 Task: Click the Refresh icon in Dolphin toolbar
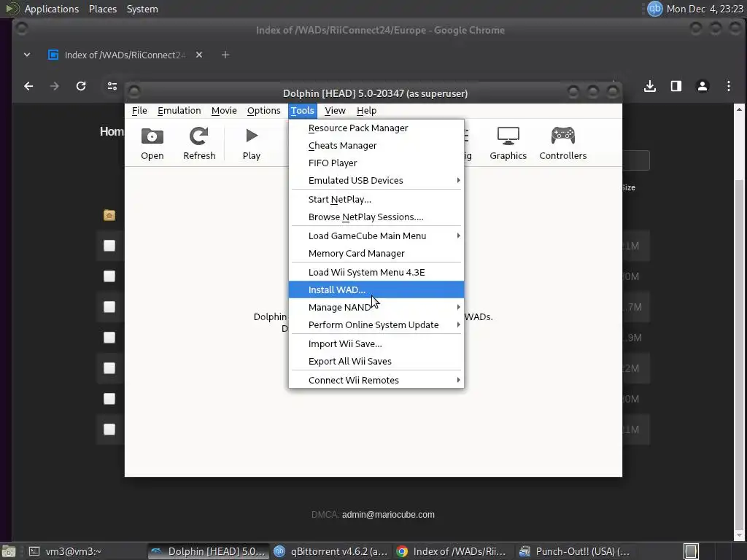(x=199, y=144)
